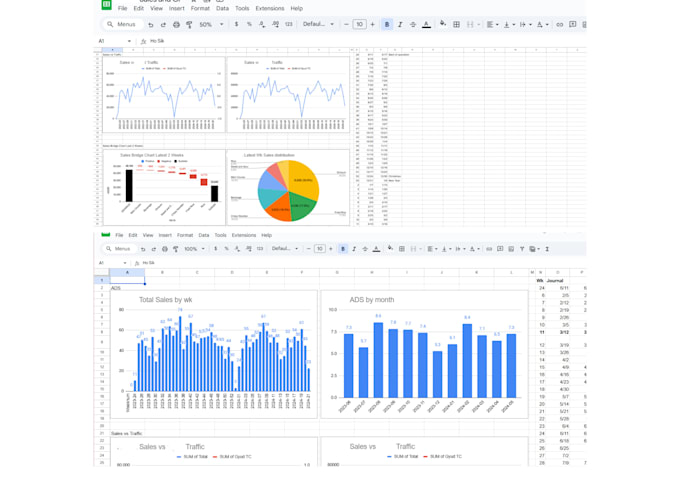Open vertical align dropdown in the 50% zoom sheet
680x482 pixels.
click(509, 24)
